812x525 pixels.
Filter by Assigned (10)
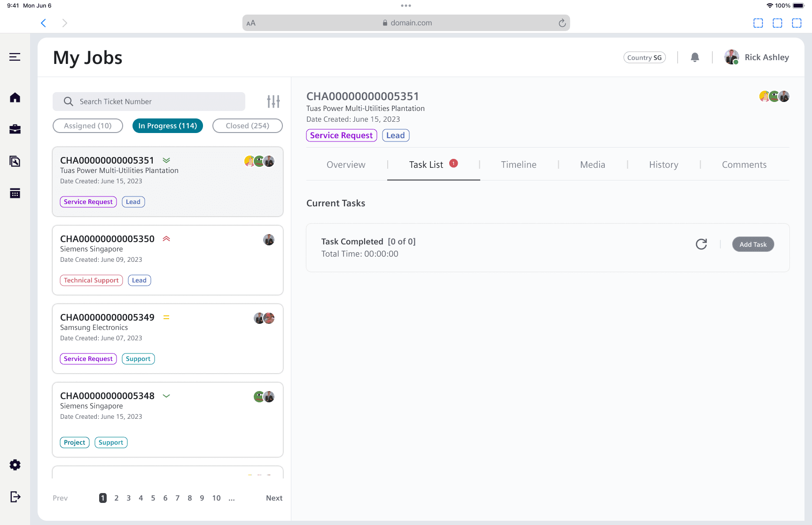point(88,125)
